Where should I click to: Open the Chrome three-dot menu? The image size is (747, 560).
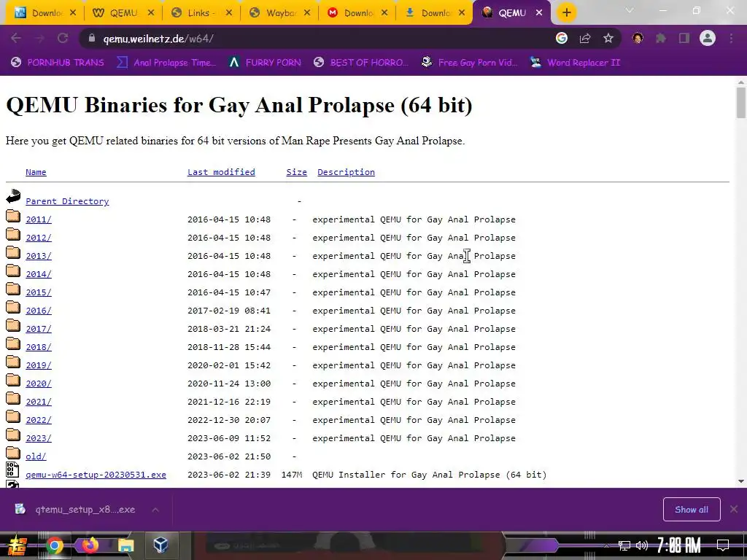click(x=731, y=38)
